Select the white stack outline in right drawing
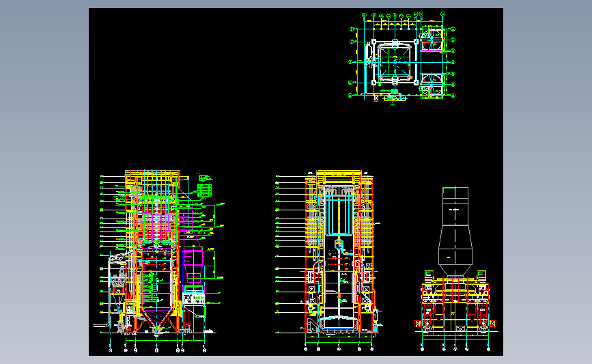Image resolution: width=592 pixels, height=364 pixels. click(455, 232)
